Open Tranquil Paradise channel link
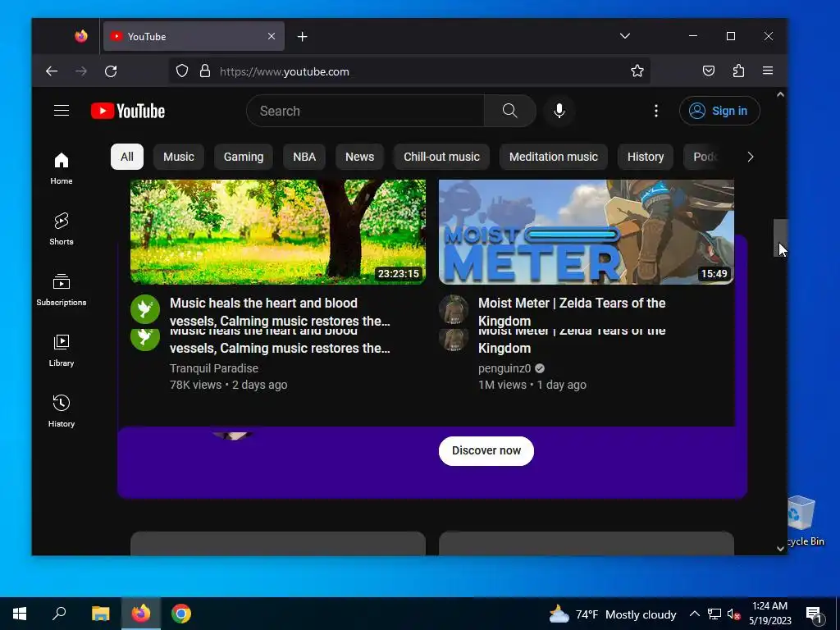The height and width of the screenshot is (630, 840). coord(214,368)
